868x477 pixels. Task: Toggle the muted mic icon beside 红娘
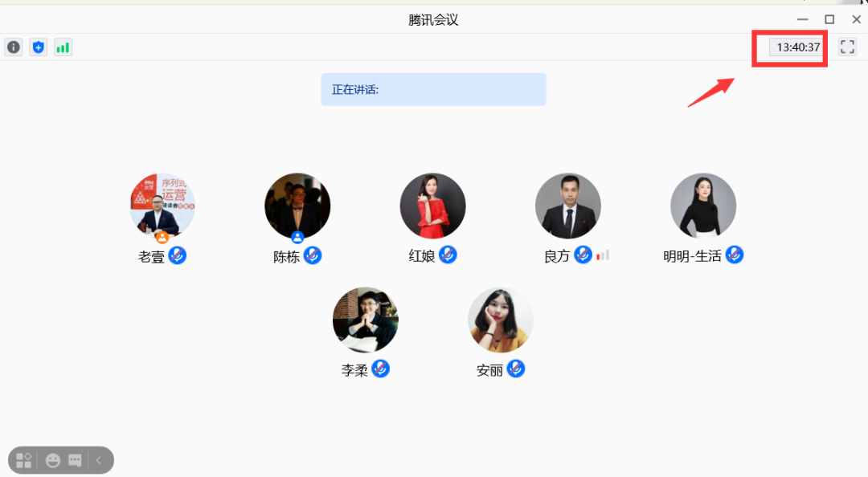click(x=448, y=255)
